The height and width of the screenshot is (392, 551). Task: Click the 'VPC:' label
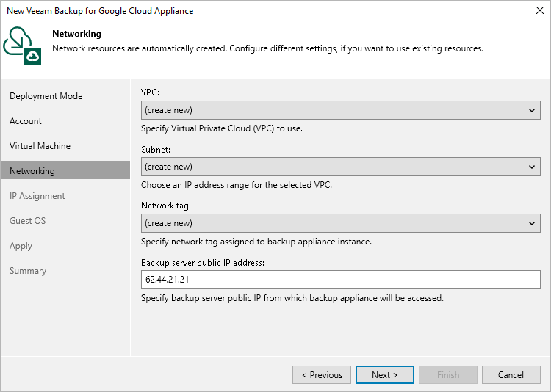tap(151, 92)
